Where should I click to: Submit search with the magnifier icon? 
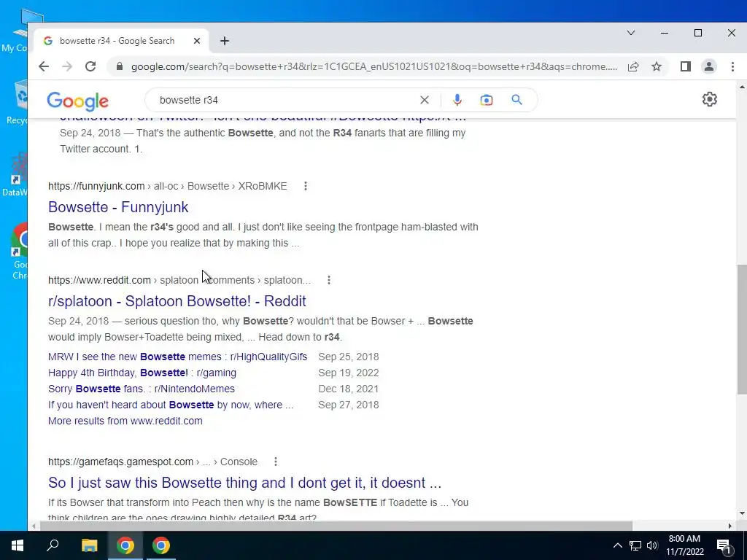click(x=517, y=100)
